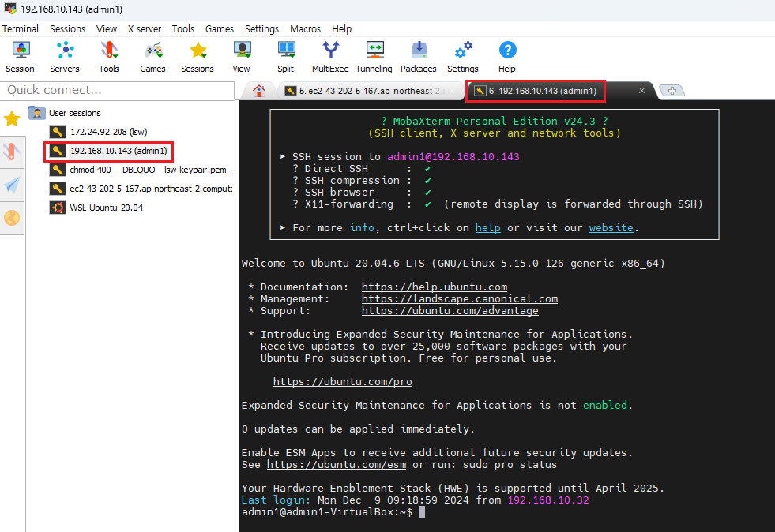Image resolution: width=775 pixels, height=532 pixels.
Task: Open the Settings menu in menu bar
Action: [x=262, y=28]
